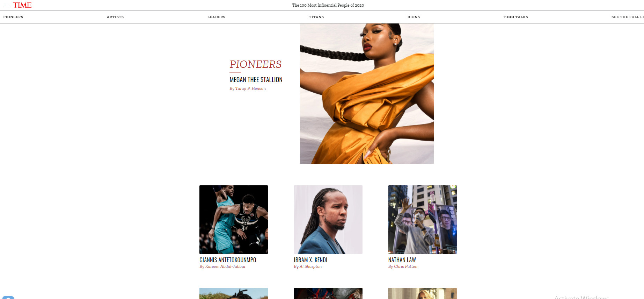
Task: Click the Megan Thee Stallion feature photo
Action: 367,94
